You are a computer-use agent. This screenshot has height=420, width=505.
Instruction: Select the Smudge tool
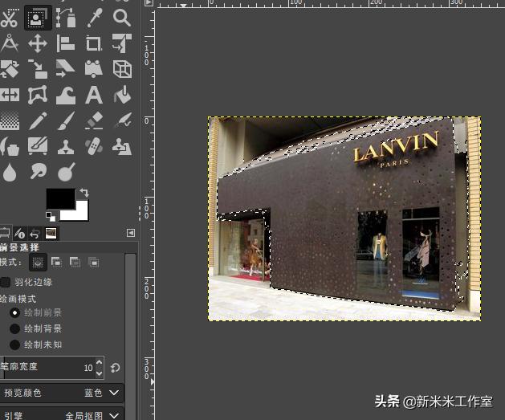[x=38, y=171]
